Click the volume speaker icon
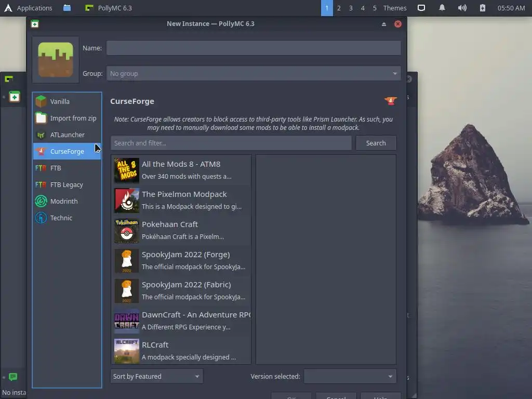The image size is (532, 399). [462, 8]
